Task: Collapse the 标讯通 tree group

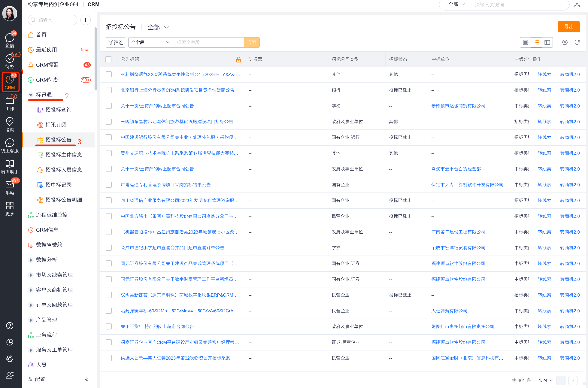Action: point(31,95)
